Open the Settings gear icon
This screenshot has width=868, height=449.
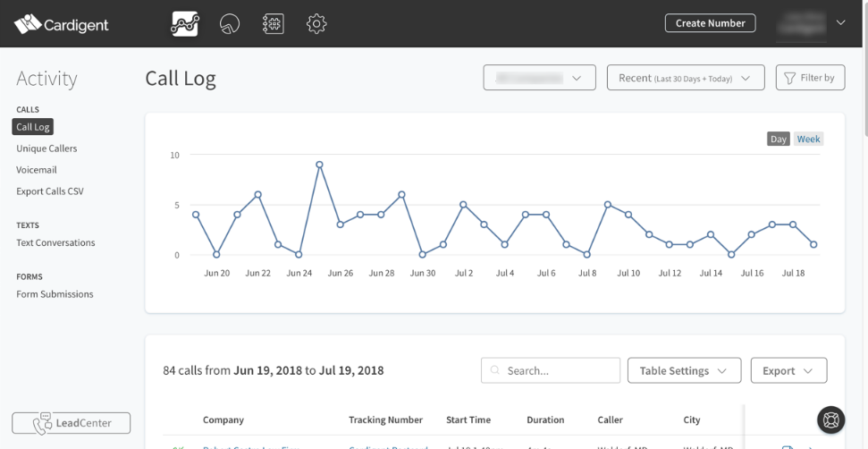316,24
